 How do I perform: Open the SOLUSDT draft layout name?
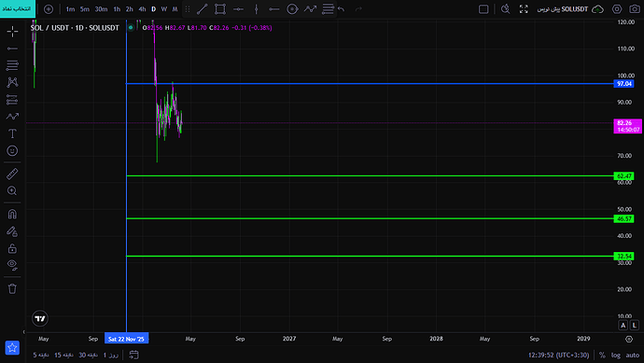pos(563,9)
